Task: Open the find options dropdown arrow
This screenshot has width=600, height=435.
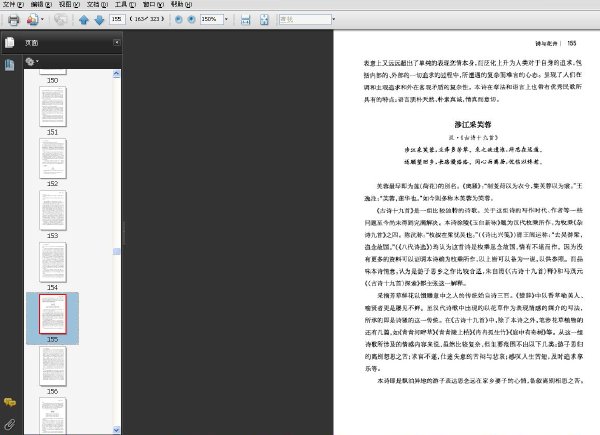Action: click(334, 19)
